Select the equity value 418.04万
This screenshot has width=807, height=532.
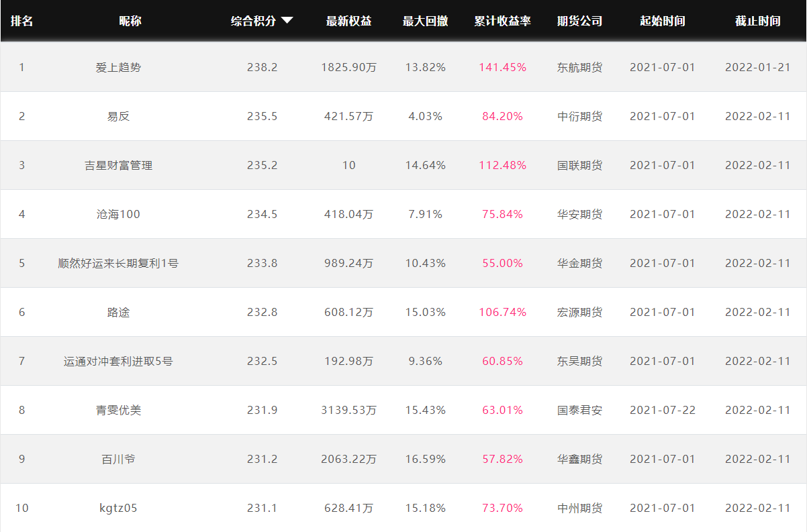(x=348, y=214)
